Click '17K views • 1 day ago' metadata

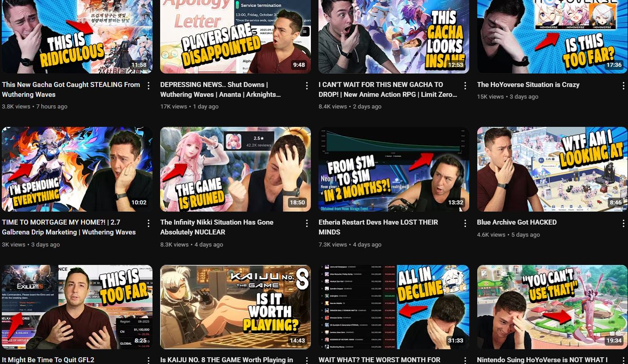coord(189,107)
